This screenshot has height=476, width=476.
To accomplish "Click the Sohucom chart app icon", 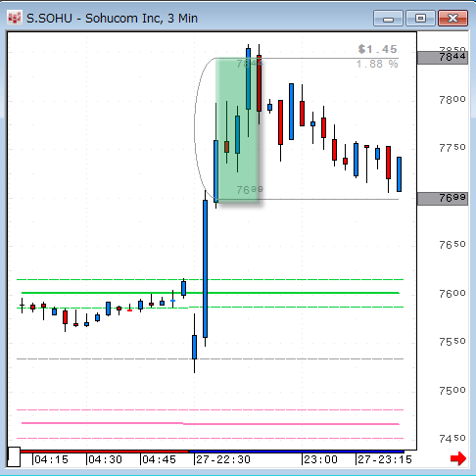I will coord(14,18).
